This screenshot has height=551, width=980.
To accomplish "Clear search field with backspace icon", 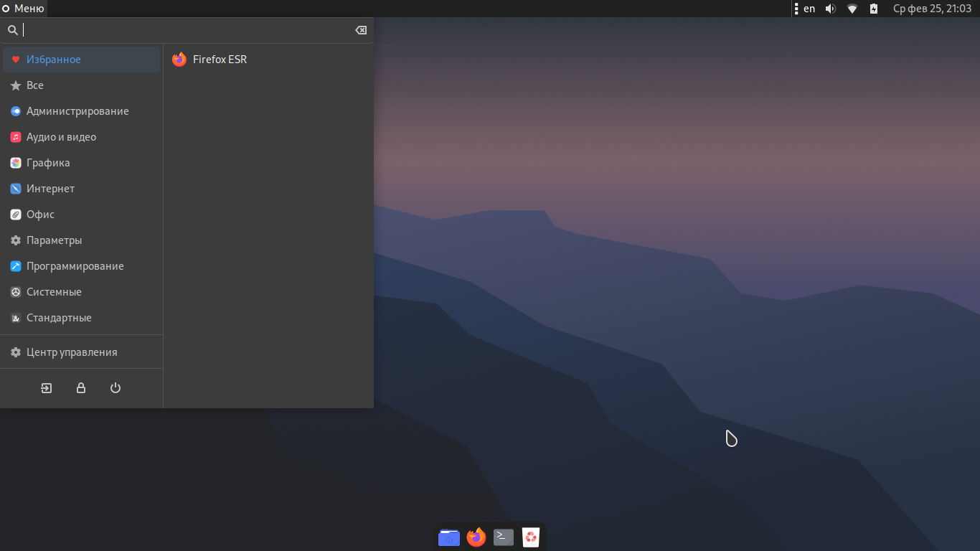I will coord(361,30).
